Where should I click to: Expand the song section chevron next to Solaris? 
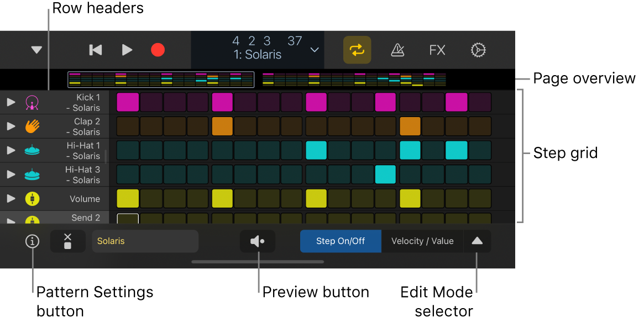pos(315,50)
